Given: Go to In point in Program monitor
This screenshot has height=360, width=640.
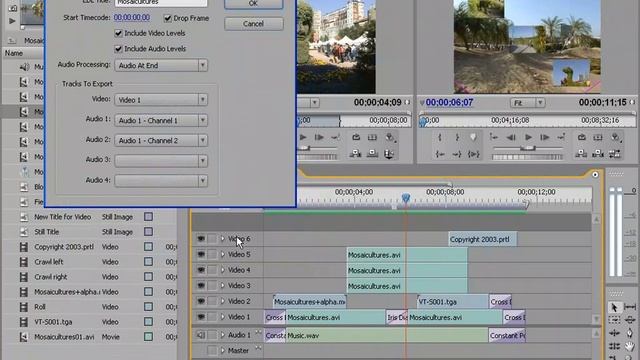Looking at the screenshot, I should tap(440, 154).
